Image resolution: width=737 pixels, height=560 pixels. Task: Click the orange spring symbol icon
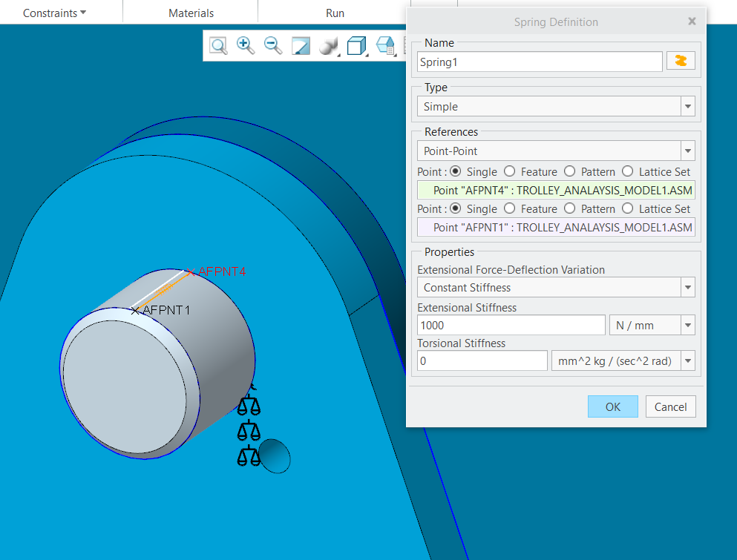pos(681,61)
